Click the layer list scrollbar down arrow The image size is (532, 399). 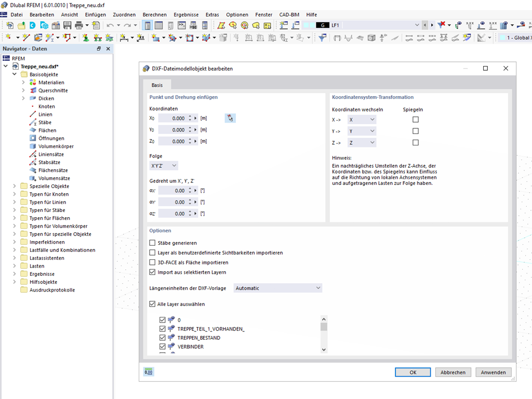[324, 350]
